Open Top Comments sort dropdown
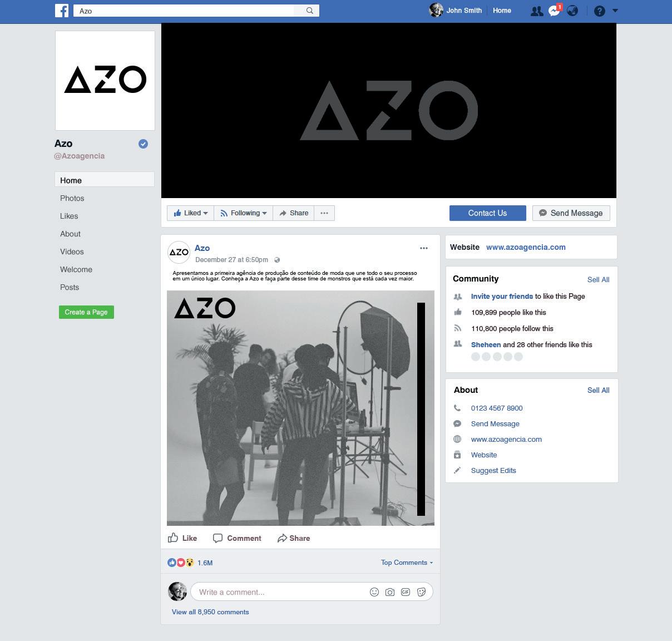Screen dimensions: 672x641 point(407,563)
